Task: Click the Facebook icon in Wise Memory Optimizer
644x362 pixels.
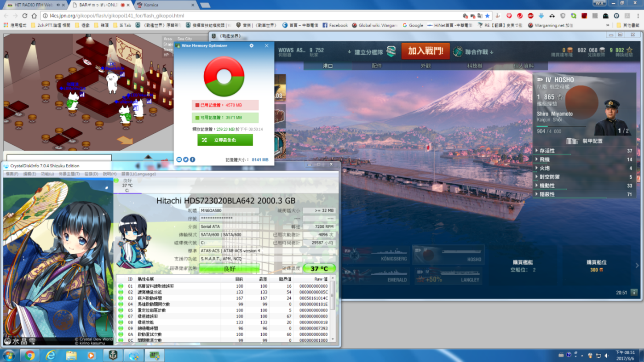Action: click(192, 159)
